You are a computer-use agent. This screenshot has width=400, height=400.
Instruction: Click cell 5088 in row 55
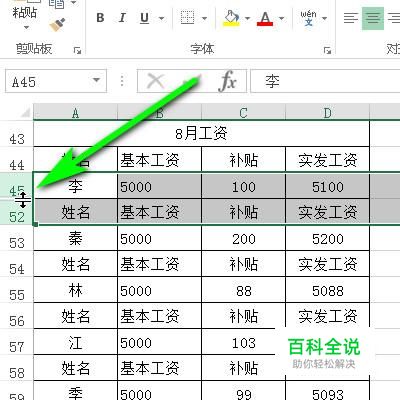point(327,290)
